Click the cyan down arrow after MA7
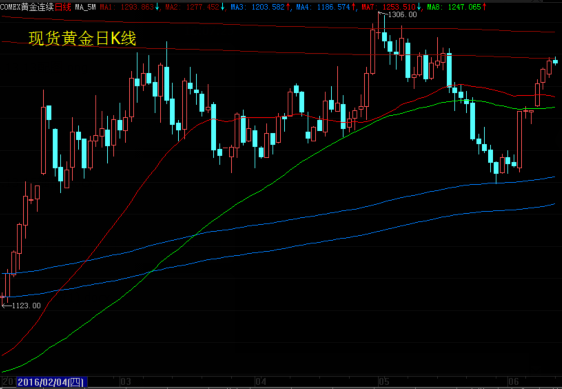The image size is (562, 389). pos(419,7)
